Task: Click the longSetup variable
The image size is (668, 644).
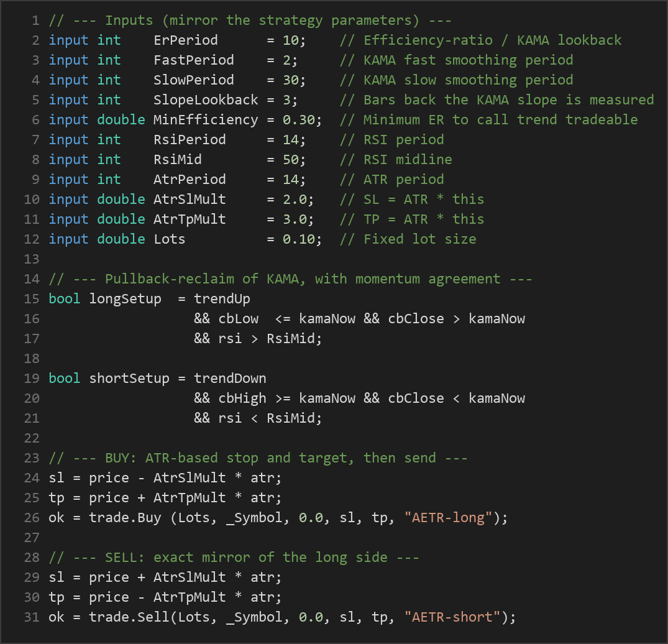Action: [x=125, y=299]
